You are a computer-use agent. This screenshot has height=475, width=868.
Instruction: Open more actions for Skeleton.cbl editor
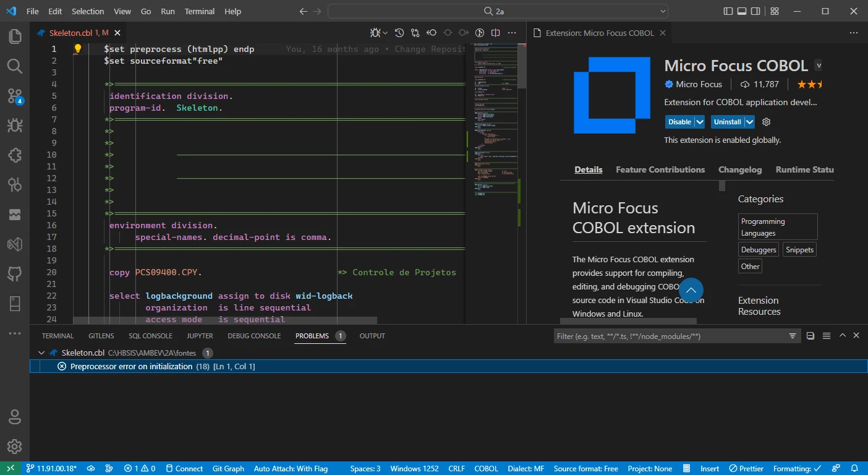[x=512, y=33]
